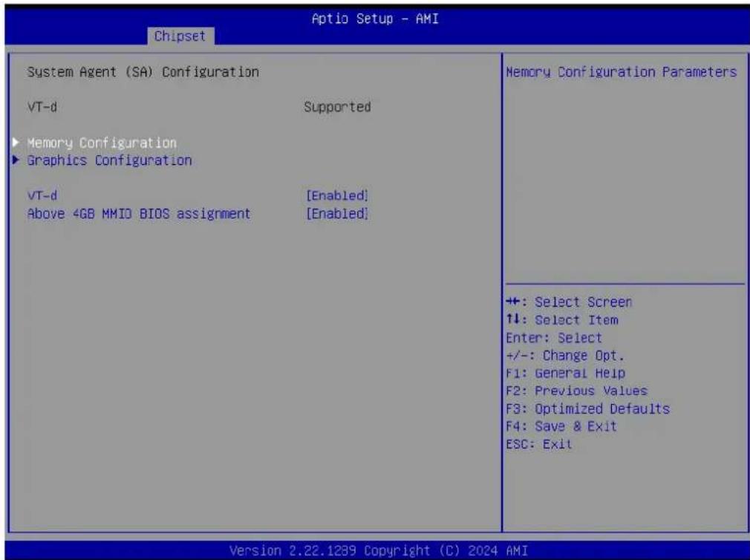Click the Select Item key hint

click(x=563, y=320)
